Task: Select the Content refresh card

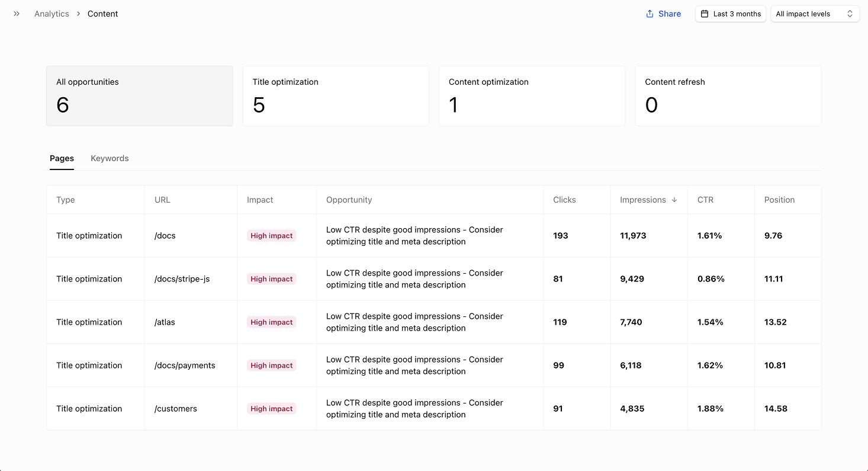Action: (x=728, y=95)
